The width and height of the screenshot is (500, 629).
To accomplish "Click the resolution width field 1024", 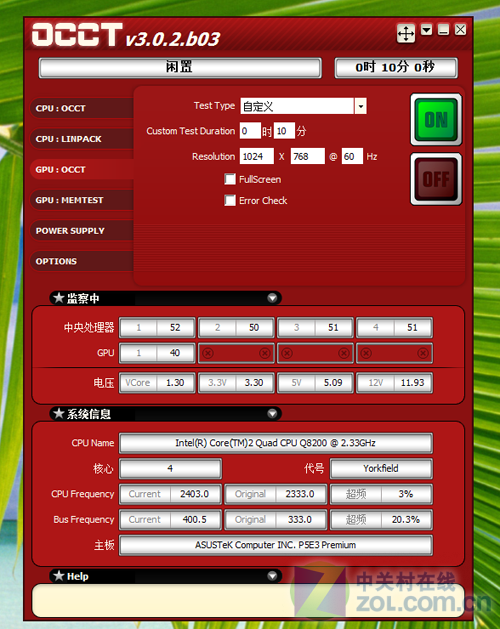I will (257, 156).
